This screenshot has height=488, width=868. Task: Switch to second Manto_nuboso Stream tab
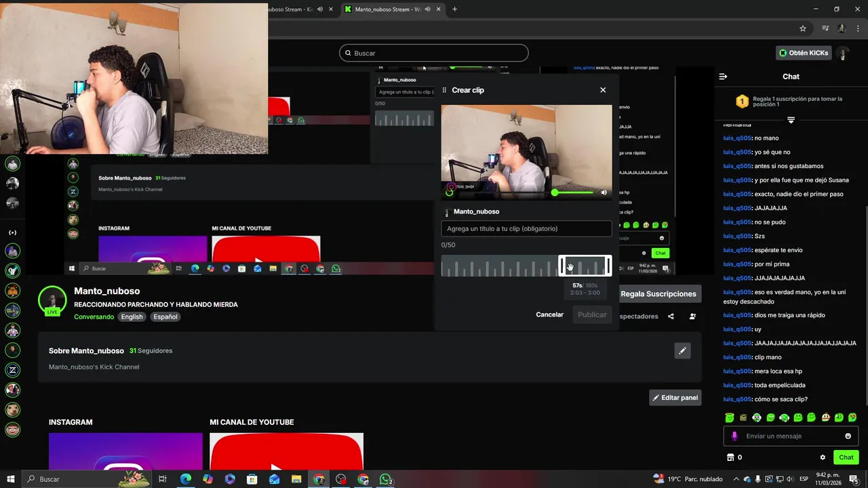389,9
